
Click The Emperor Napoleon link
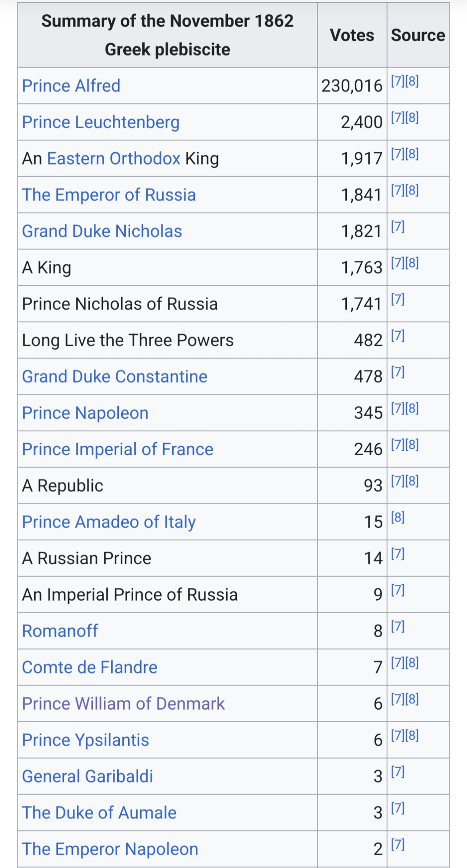110,849
